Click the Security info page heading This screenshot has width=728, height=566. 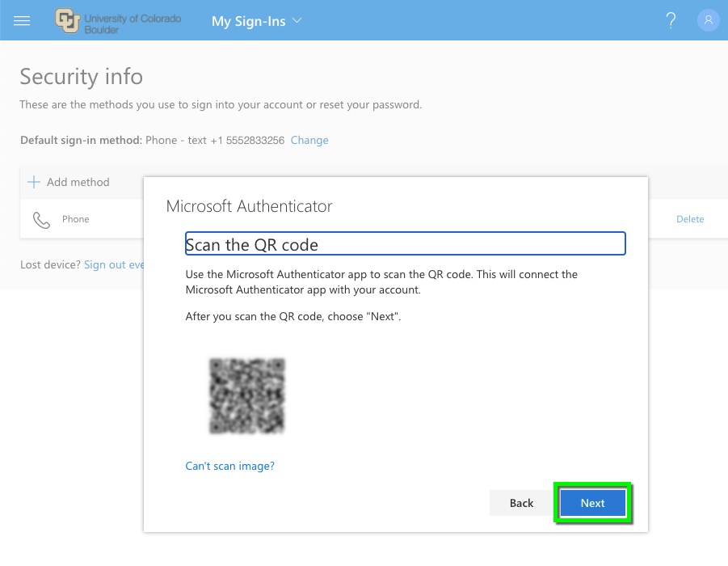(x=82, y=77)
